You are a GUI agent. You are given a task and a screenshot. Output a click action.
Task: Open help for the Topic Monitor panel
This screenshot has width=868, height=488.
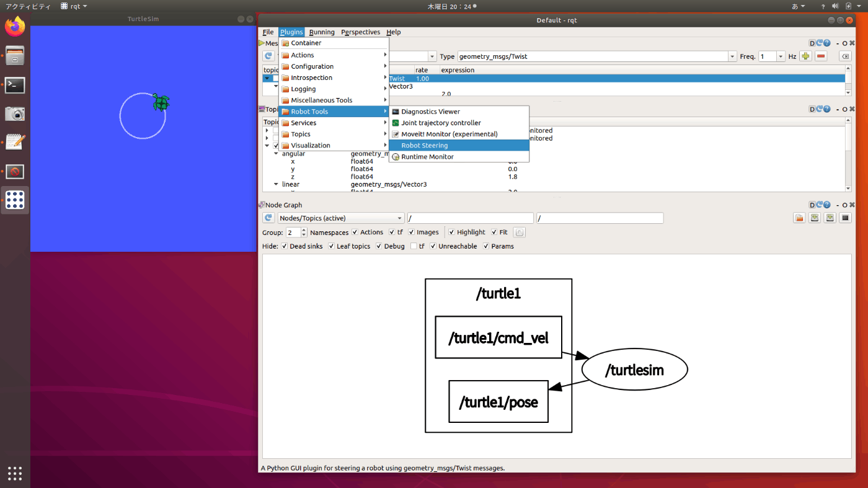[x=827, y=109]
